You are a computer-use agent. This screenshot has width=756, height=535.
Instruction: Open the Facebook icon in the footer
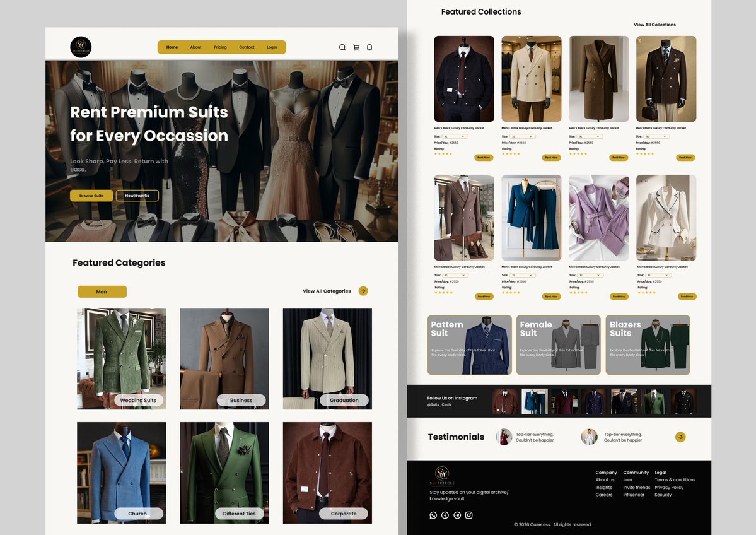click(445, 515)
